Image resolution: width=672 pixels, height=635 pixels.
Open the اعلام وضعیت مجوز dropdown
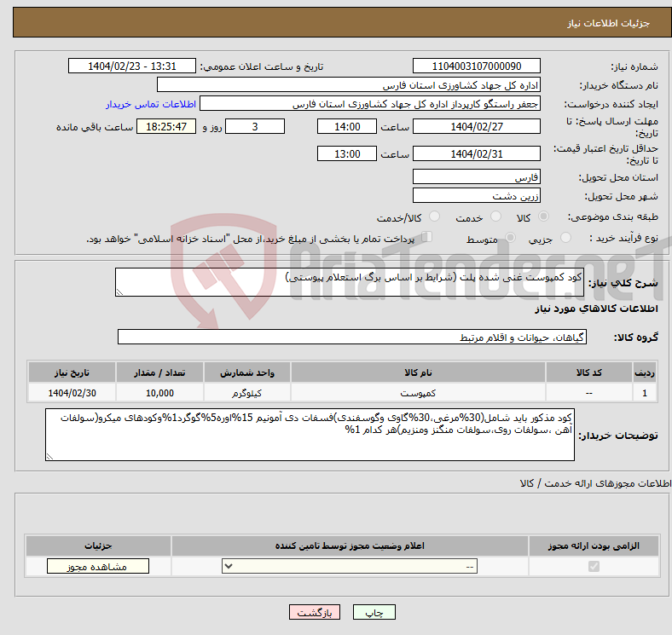(x=350, y=567)
